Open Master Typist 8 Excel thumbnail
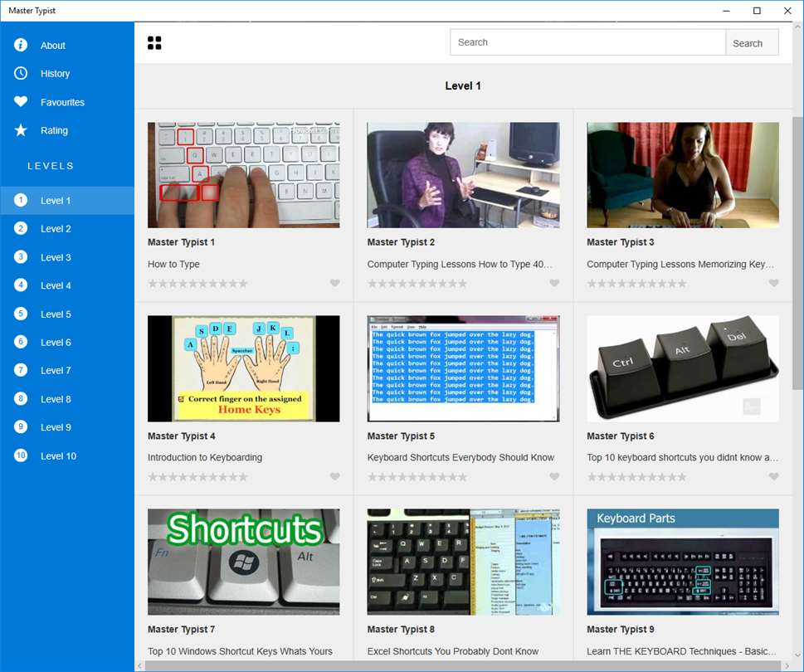Screen dimensions: 804x672 click(463, 562)
